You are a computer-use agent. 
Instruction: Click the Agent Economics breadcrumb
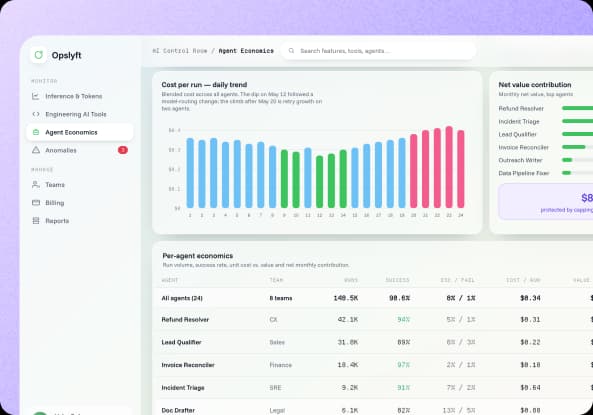click(246, 51)
